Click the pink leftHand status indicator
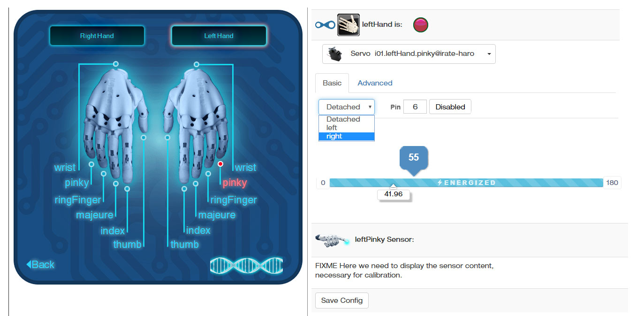644x316 pixels. pyautogui.click(x=421, y=25)
